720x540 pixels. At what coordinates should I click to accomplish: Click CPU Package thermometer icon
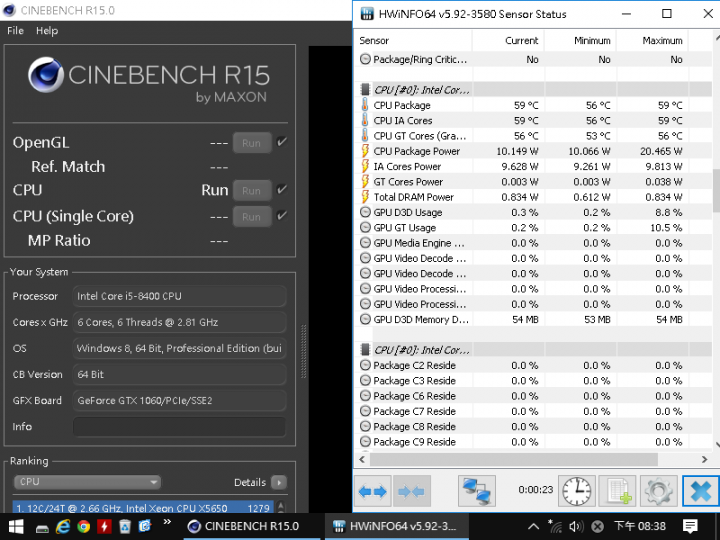pos(365,105)
